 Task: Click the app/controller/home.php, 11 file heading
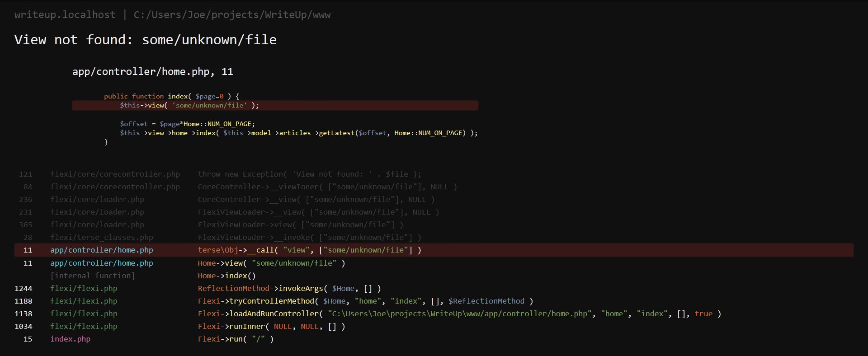click(x=153, y=72)
